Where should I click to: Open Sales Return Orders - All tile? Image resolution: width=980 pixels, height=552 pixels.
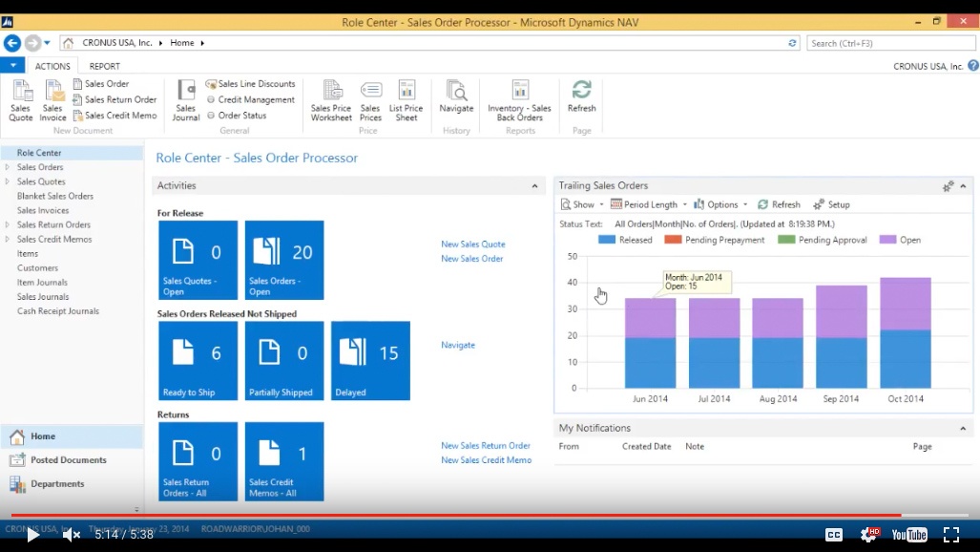click(x=198, y=461)
